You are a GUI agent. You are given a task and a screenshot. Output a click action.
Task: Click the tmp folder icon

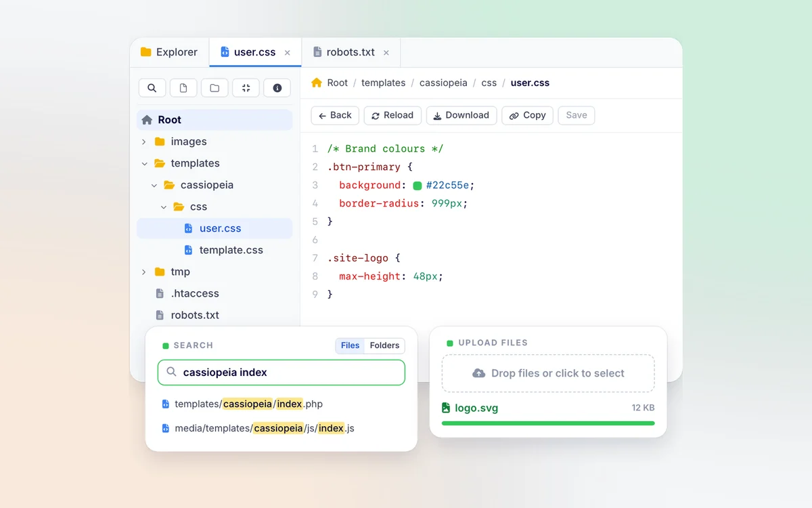point(160,272)
